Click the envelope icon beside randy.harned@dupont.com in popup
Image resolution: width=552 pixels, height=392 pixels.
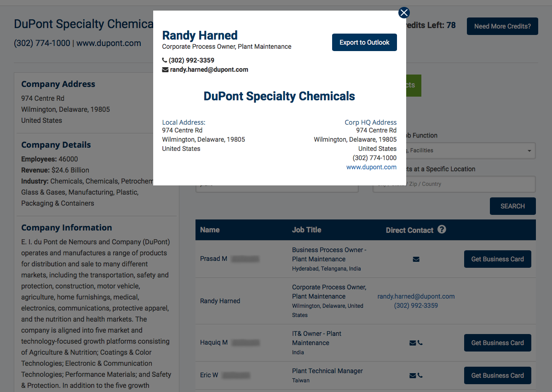pyautogui.click(x=165, y=70)
